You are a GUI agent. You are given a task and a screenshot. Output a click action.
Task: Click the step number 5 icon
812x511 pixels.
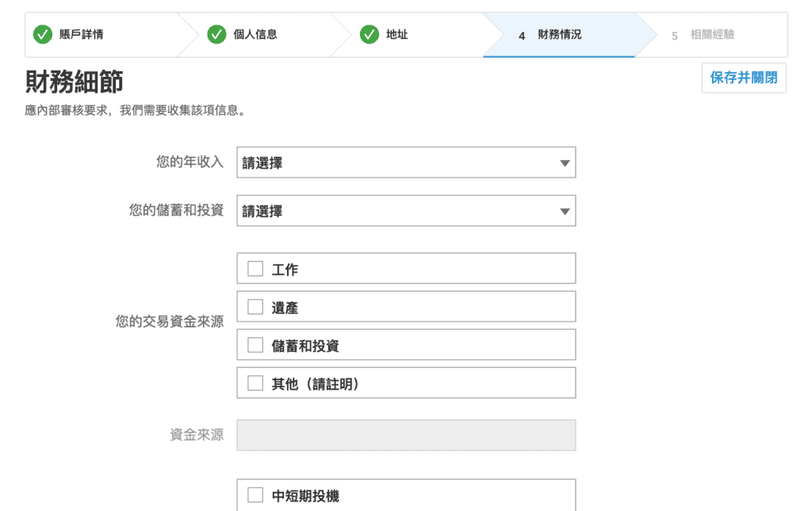(674, 36)
